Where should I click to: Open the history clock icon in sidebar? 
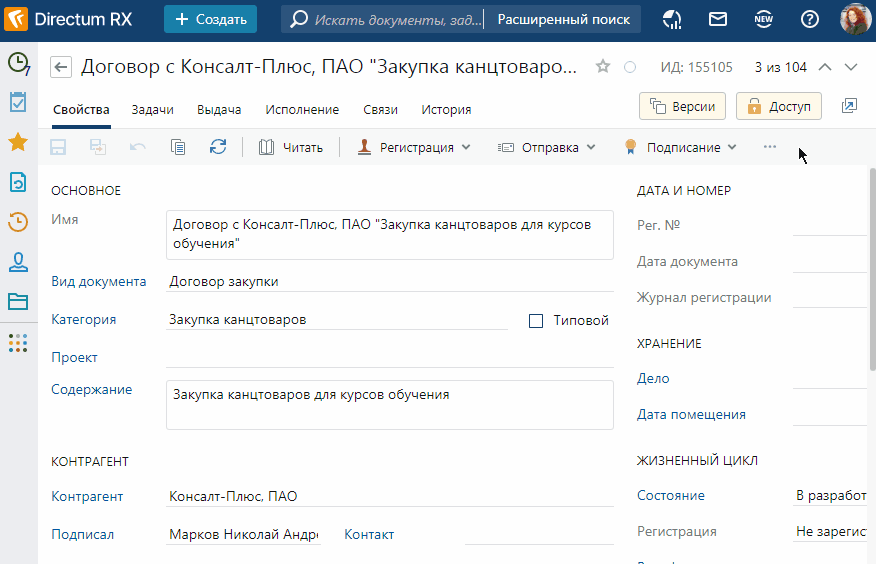point(18,222)
